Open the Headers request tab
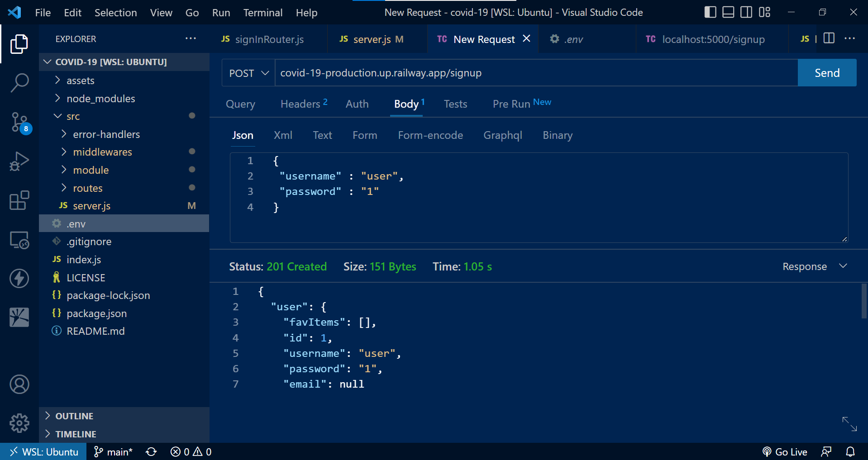The image size is (868, 460). coord(304,104)
